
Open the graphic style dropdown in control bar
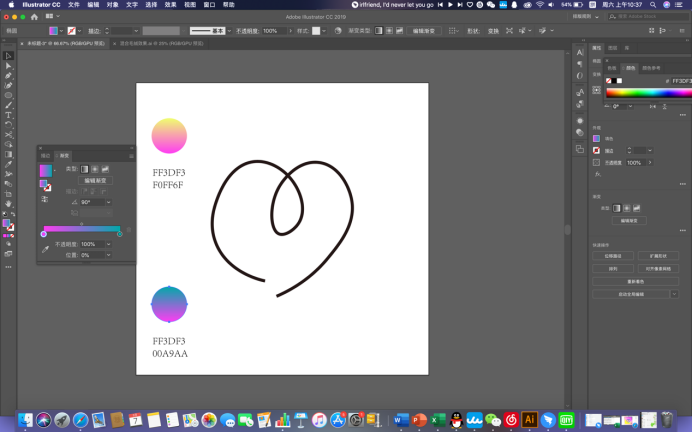point(324,31)
